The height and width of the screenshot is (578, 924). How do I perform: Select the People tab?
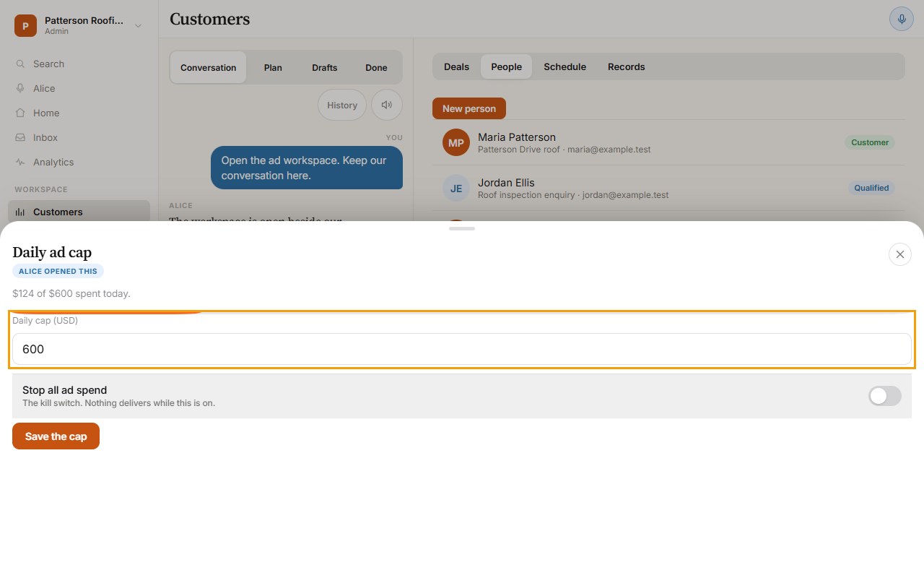tap(506, 66)
